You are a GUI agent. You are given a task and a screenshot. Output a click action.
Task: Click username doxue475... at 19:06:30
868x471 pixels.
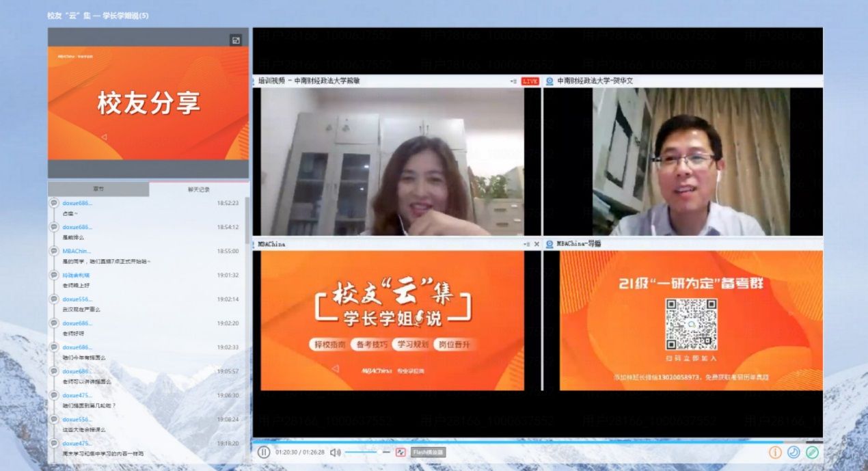[77, 395]
